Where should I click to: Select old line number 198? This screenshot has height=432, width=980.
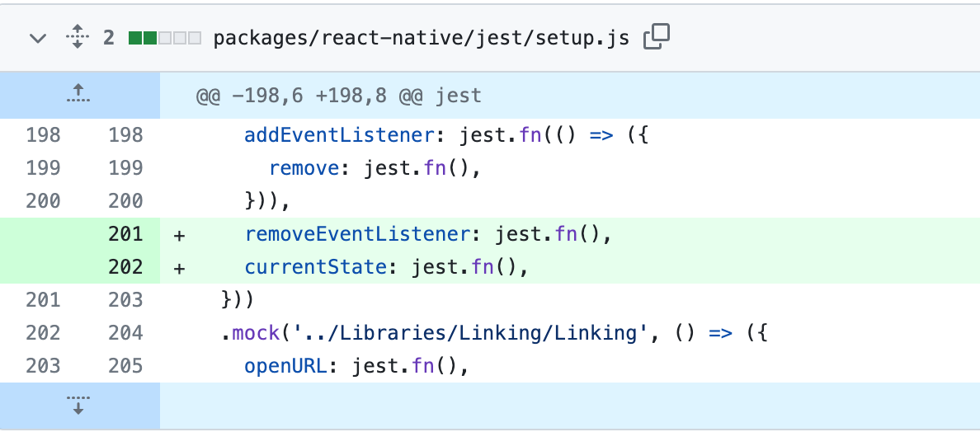[x=43, y=135]
